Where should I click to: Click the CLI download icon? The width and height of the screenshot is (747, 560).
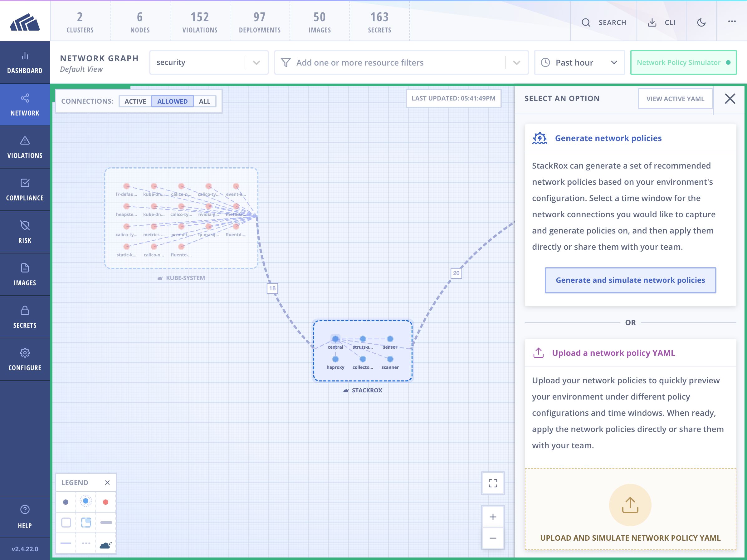click(652, 22)
